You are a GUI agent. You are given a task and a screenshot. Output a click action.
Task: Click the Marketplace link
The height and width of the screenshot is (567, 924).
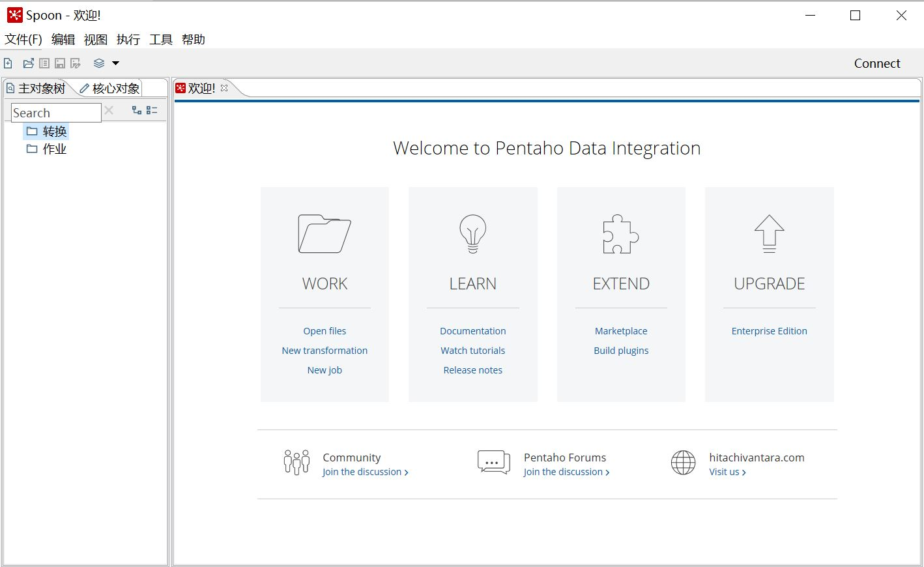[621, 331]
